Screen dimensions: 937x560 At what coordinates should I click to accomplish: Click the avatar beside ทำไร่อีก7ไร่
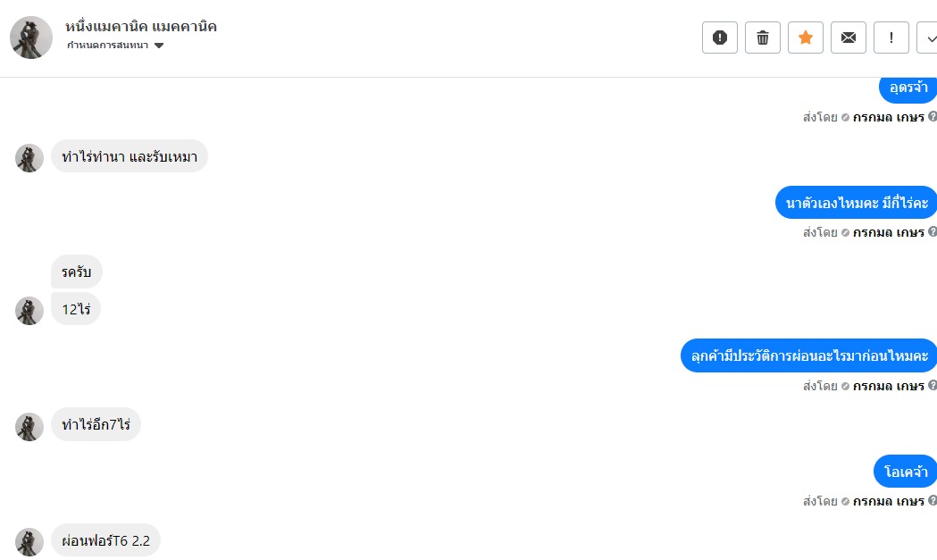tap(29, 427)
